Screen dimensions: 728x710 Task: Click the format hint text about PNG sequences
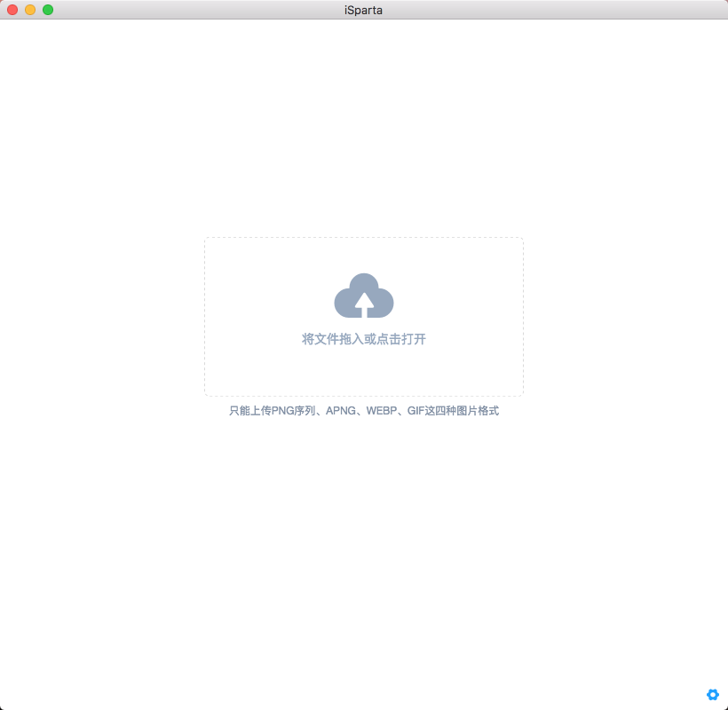point(364,410)
